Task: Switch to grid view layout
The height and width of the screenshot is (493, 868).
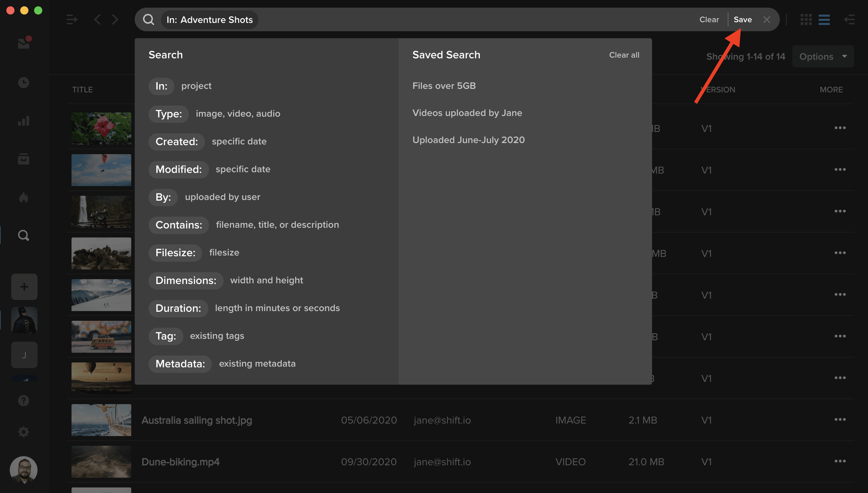Action: pyautogui.click(x=806, y=19)
